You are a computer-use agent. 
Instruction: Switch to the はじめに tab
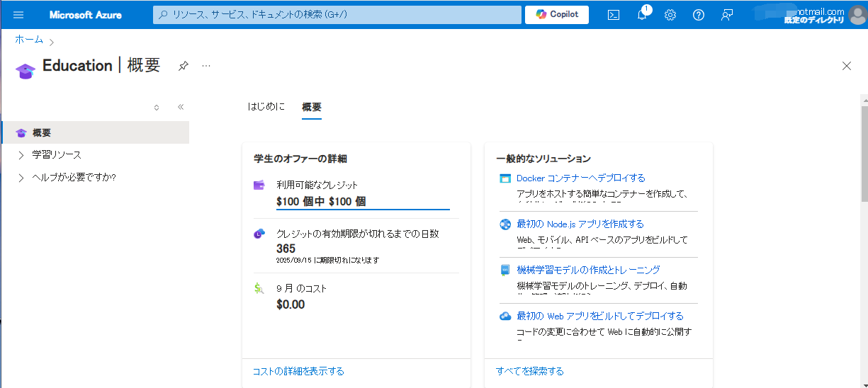(x=266, y=107)
